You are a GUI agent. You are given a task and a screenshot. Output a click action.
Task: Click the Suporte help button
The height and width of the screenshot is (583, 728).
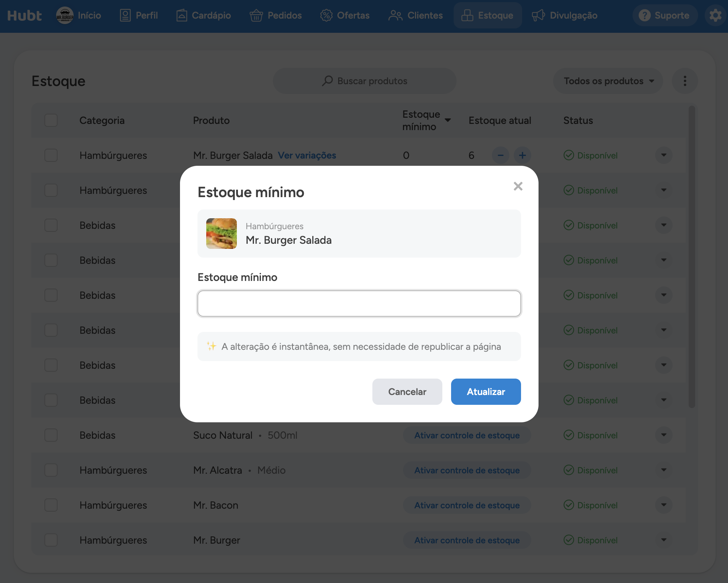pos(665,15)
